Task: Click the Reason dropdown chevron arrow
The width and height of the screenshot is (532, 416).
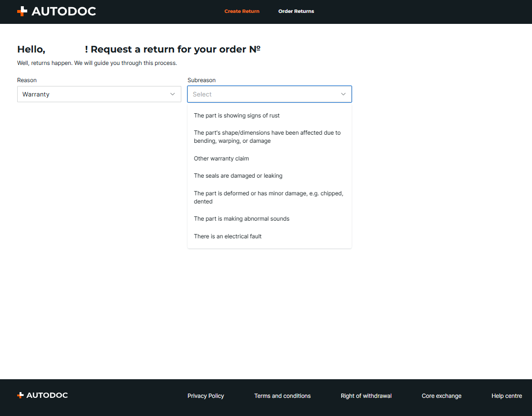Action: (173, 94)
